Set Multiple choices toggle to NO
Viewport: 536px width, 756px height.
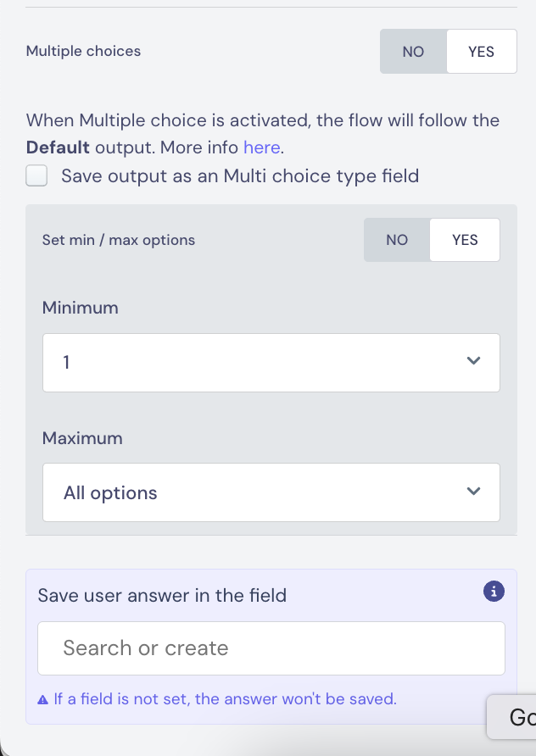(x=414, y=52)
